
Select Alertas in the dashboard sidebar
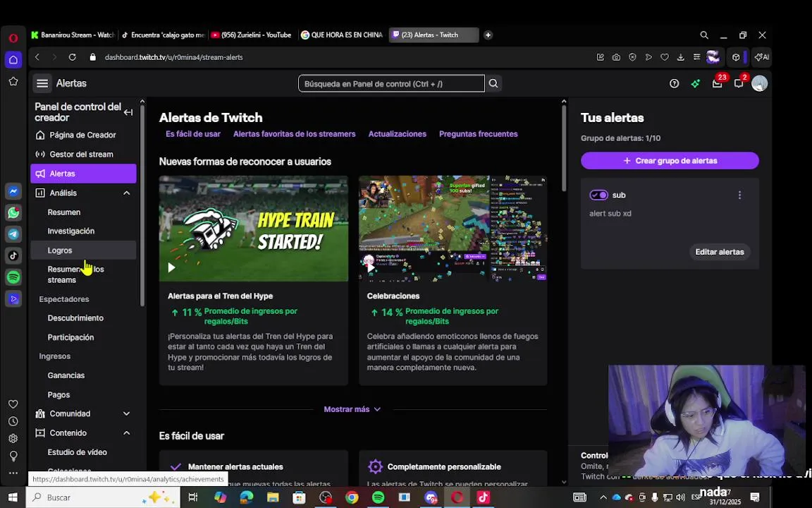coord(83,174)
